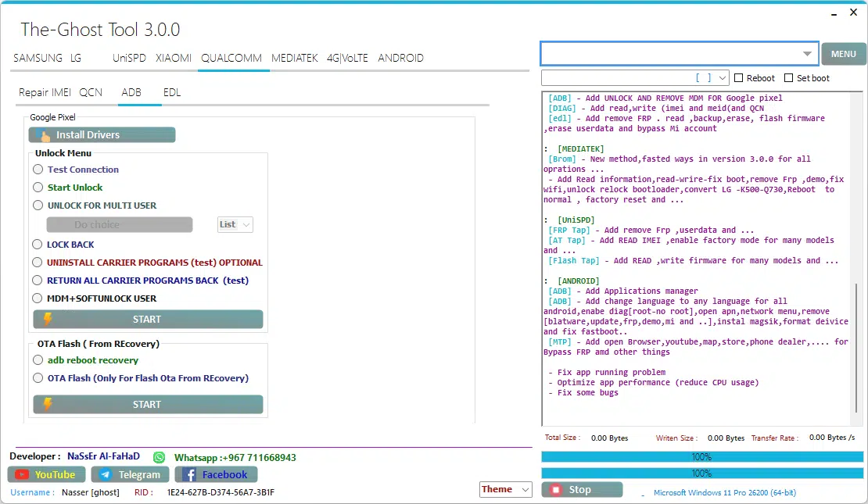Open the MEDIATEK tab

[x=295, y=58]
